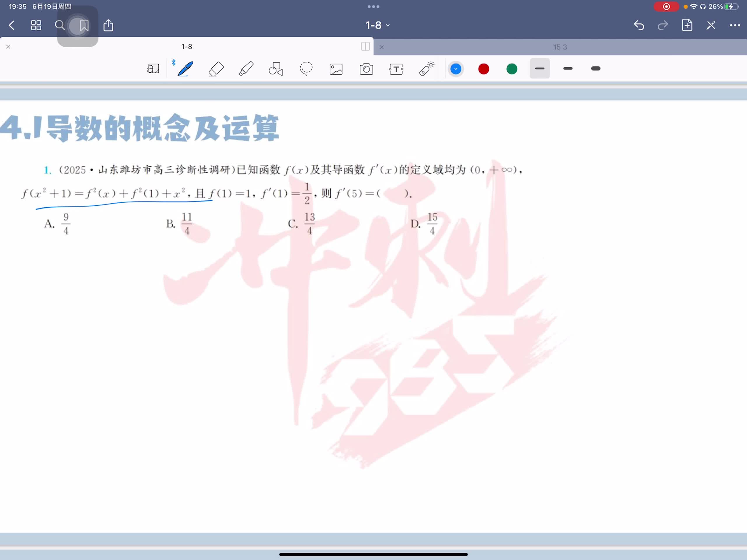Select the lasso selection tool

point(306,69)
